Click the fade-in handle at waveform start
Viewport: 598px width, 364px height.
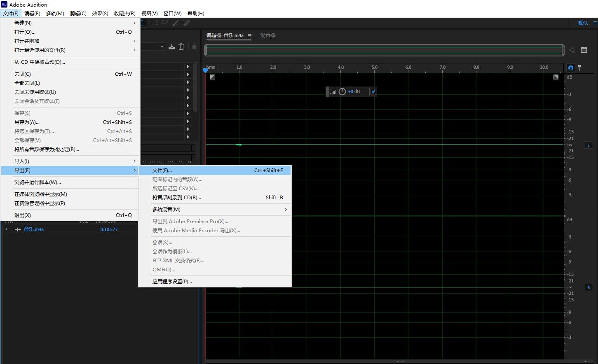click(212, 77)
